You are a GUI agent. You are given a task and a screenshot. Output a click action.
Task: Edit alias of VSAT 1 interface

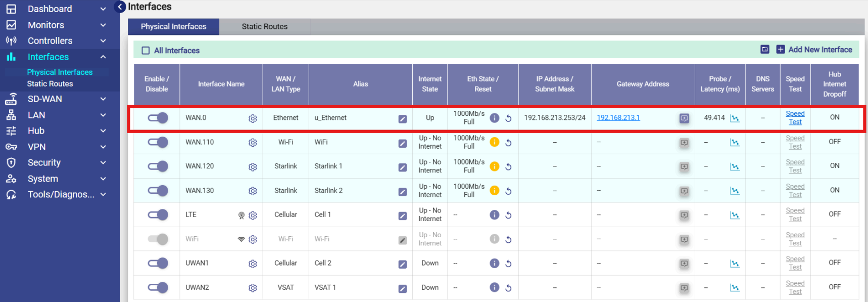402,288
